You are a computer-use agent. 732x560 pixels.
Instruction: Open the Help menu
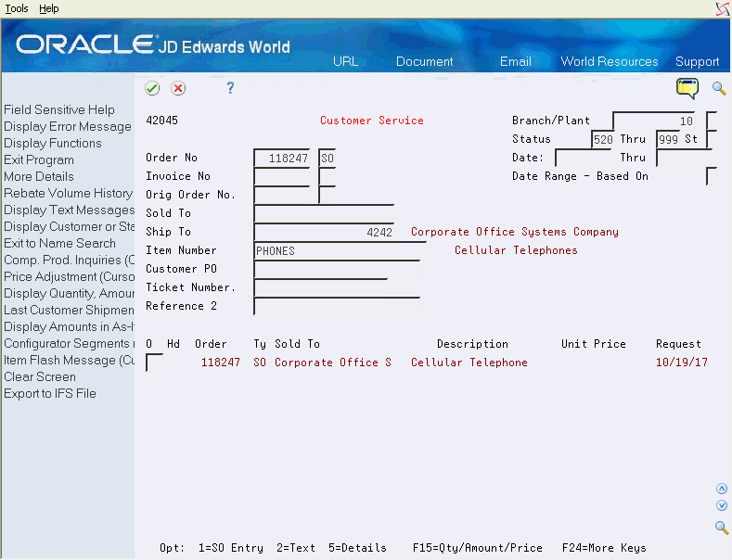tap(48, 8)
